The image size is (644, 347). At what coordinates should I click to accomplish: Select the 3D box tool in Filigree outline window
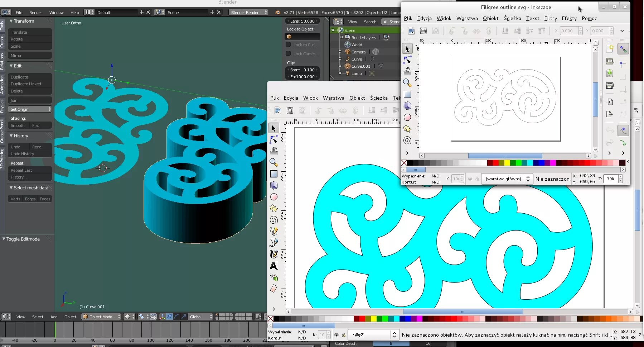pos(407,106)
